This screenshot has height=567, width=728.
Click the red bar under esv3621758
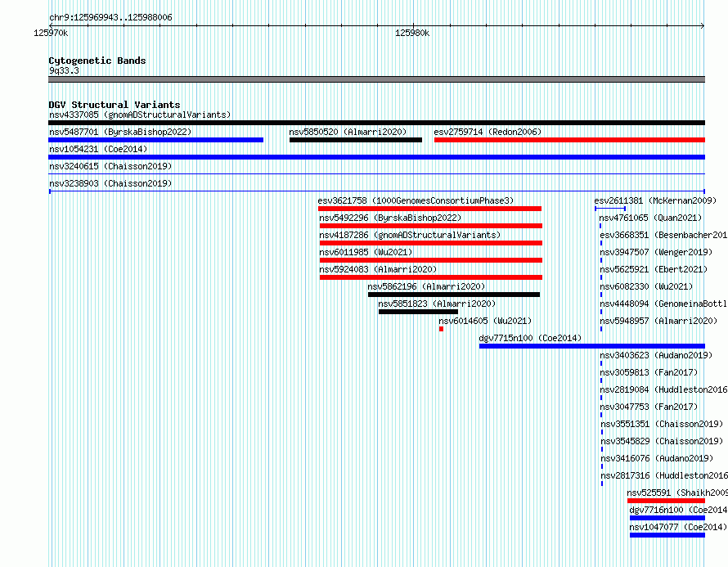coord(429,209)
